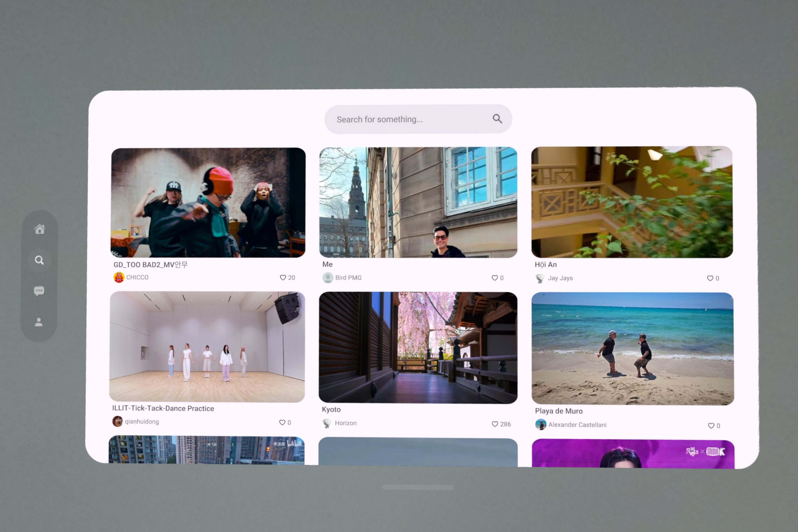Open the ILLIT dance practice thumbnail
The width and height of the screenshot is (798, 532).
coord(207,347)
